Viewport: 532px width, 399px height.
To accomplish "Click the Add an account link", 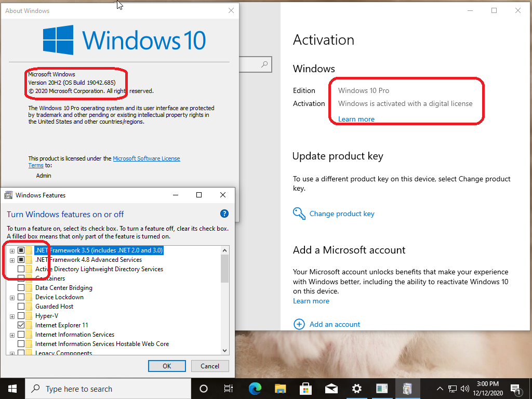I will point(335,324).
